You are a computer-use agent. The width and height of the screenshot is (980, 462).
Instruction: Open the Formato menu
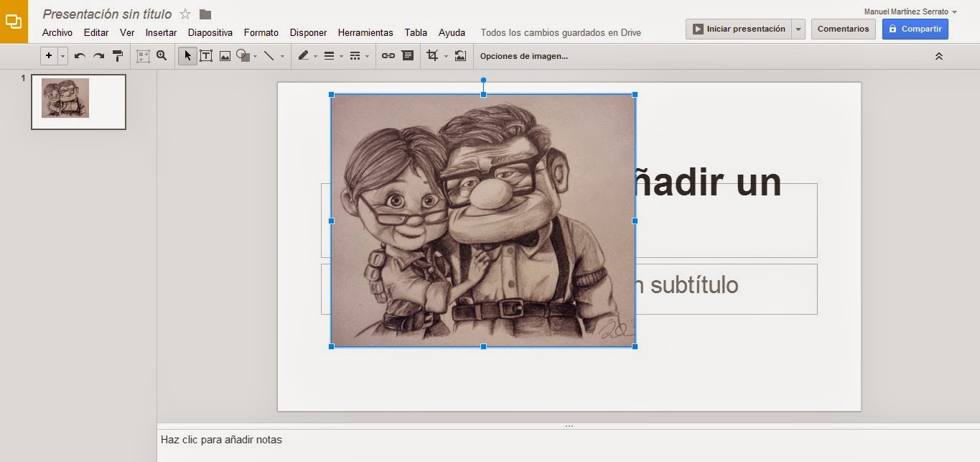pyautogui.click(x=261, y=32)
